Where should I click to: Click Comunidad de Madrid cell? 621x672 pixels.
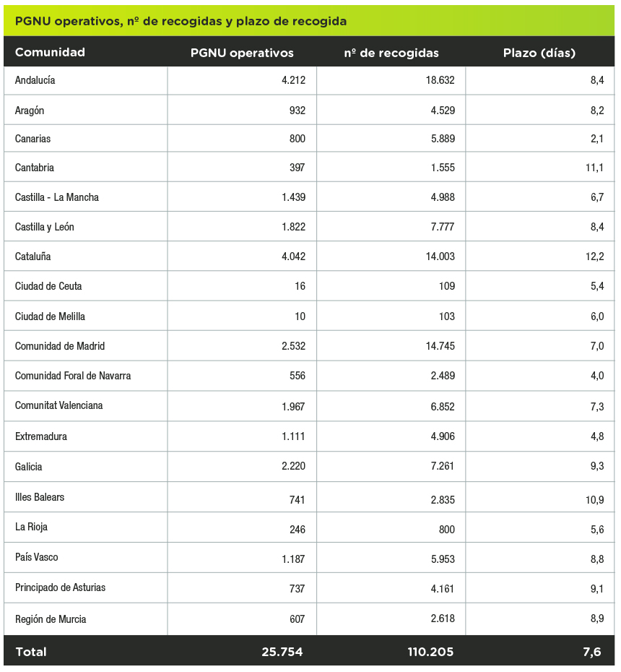pos(60,346)
